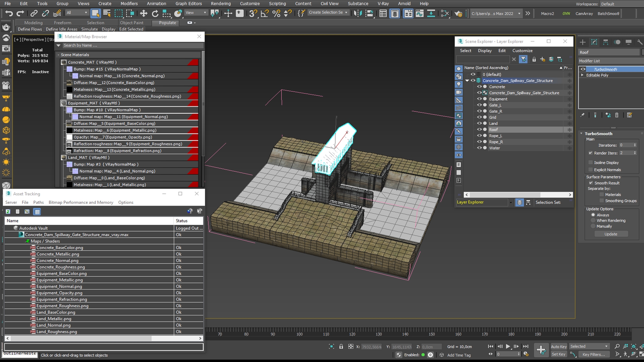The width and height of the screenshot is (644, 362).
Task: Open the Render Setup teapot icon
Action: pyautogui.click(x=458, y=13)
